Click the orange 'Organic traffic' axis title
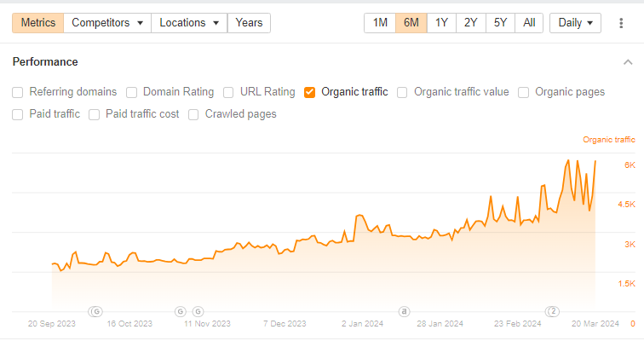Viewport: 644px width, 341px height. 609,140
